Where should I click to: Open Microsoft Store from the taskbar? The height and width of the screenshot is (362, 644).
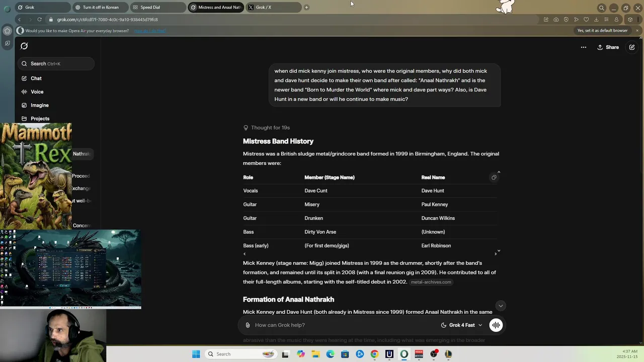click(345, 354)
